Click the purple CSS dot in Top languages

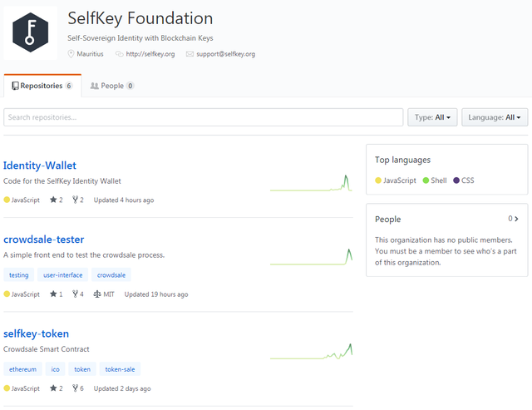tap(456, 180)
